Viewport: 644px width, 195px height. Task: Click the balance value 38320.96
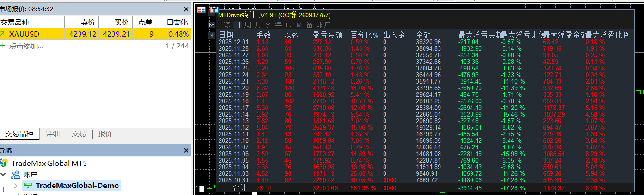coord(429,42)
